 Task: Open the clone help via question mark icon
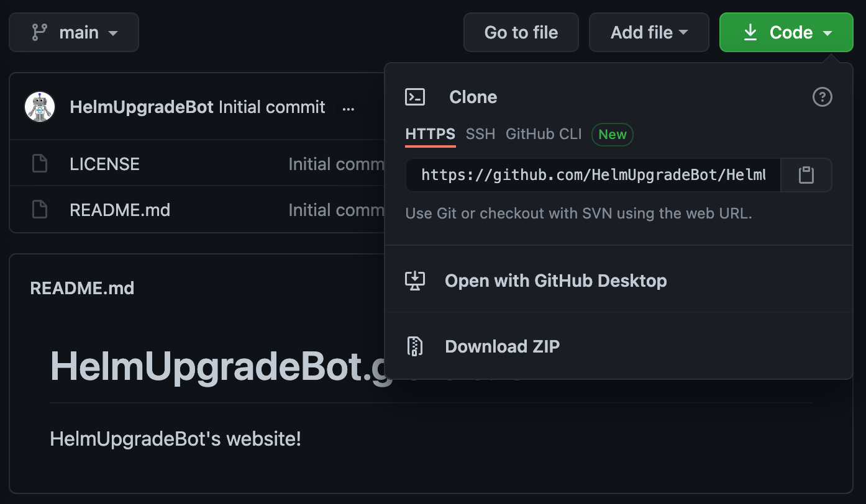tap(822, 97)
